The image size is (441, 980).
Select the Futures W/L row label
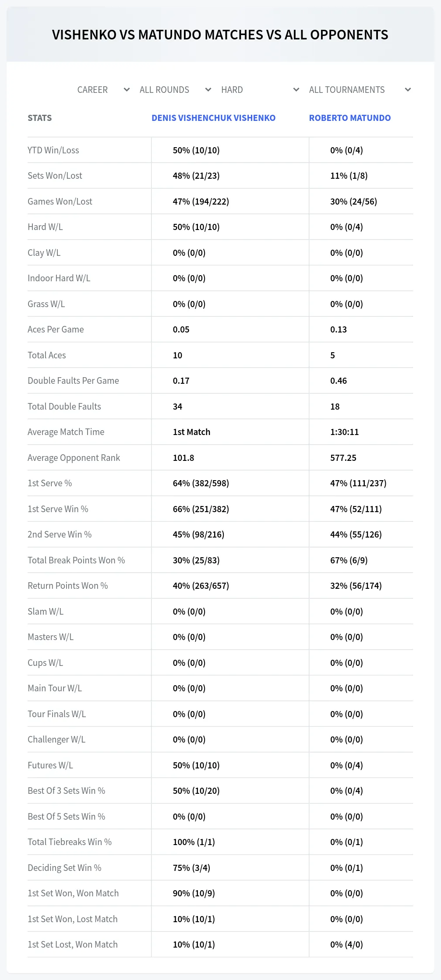[50, 765]
